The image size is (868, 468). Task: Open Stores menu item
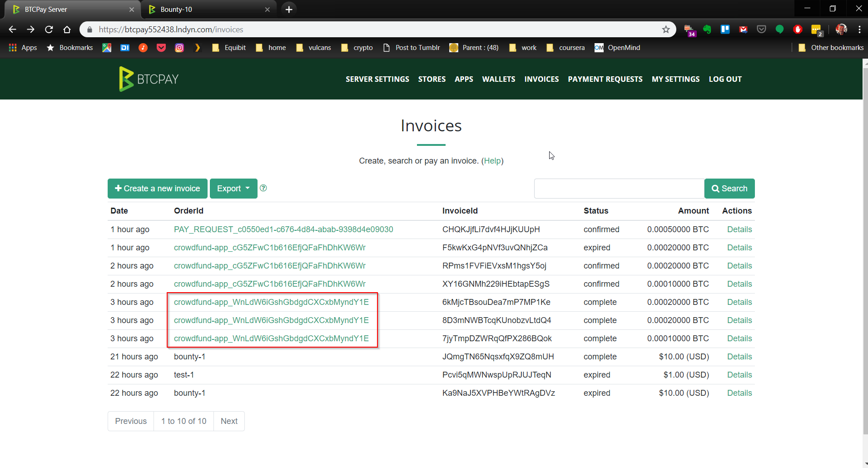coord(432,79)
